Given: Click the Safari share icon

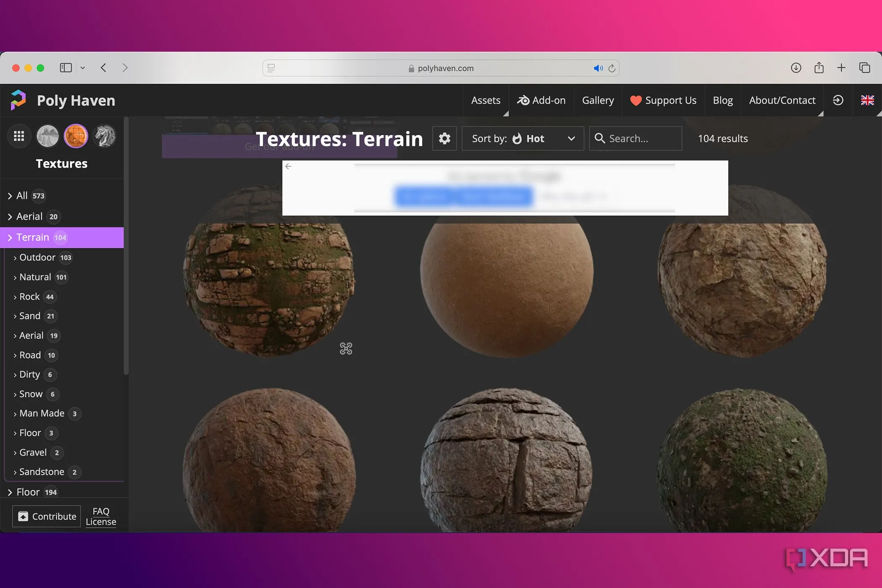Looking at the screenshot, I should (819, 68).
